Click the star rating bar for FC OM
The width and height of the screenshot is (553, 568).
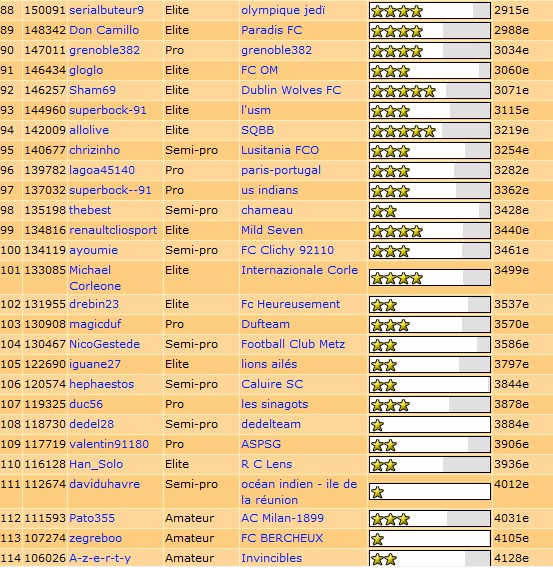[x=430, y=71]
